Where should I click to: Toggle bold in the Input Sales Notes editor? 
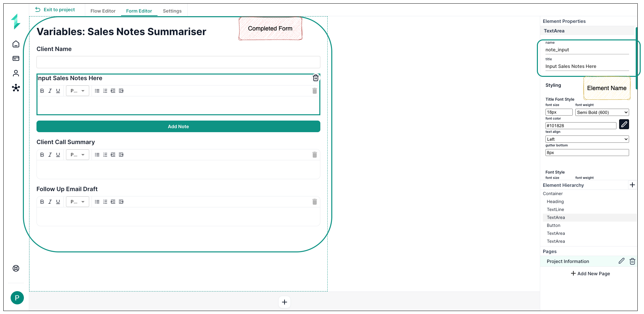point(42,91)
